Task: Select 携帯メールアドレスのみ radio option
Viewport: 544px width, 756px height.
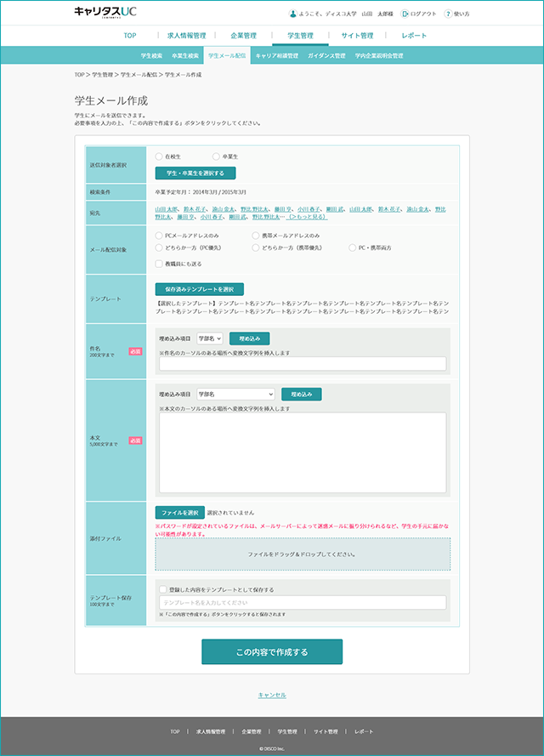Action: (x=255, y=236)
